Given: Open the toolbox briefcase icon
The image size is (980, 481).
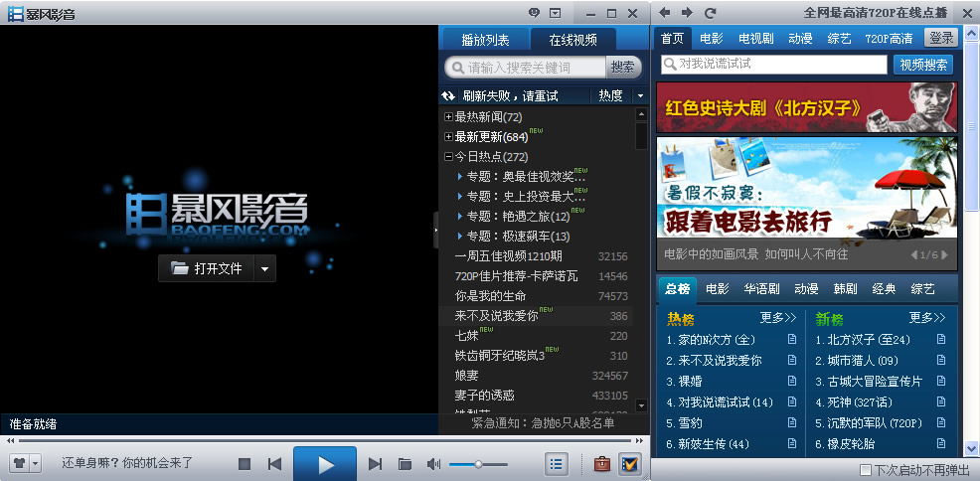Looking at the screenshot, I should click(602, 464).
